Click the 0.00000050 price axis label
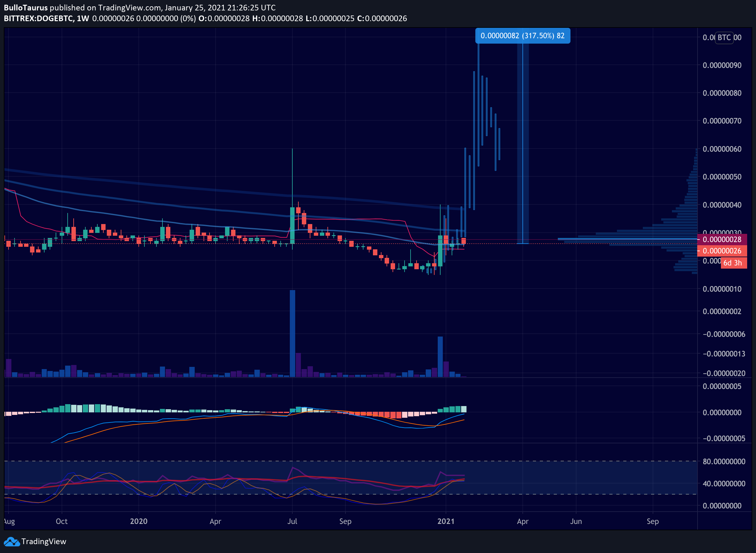756x553 pixels. pos(722,176)
